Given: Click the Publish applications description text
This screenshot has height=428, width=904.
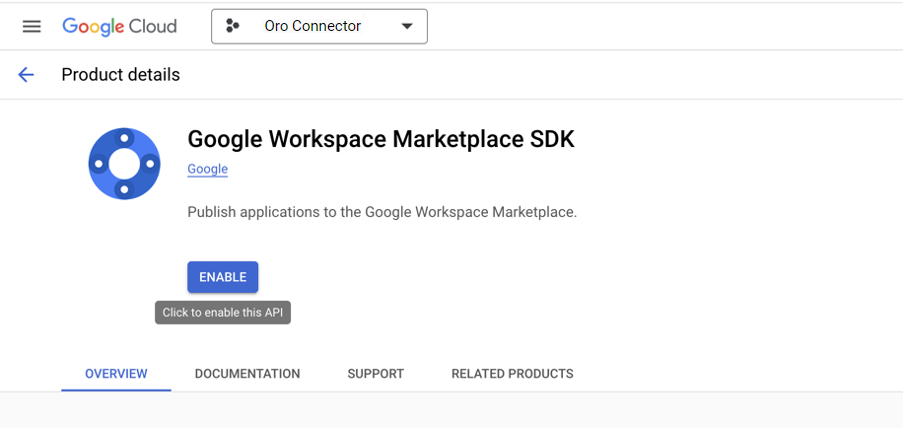Looking at the screenshot, I should pos(382,212).
